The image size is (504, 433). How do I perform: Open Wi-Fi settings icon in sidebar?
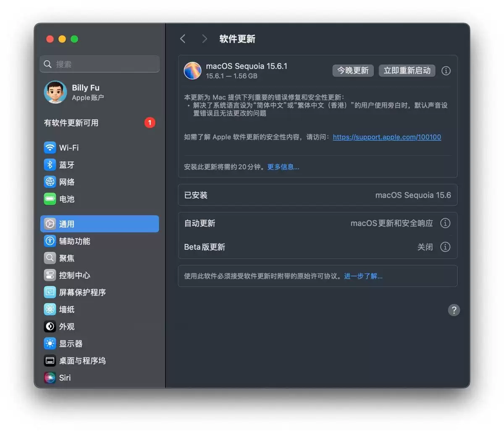point(50,148)
